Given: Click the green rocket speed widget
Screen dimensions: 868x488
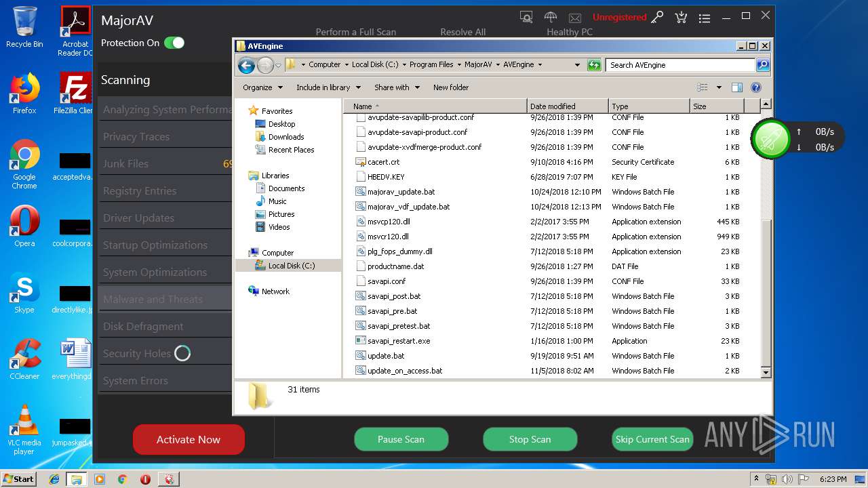Looking at the screenshot, I should click(x=771, y=139).
